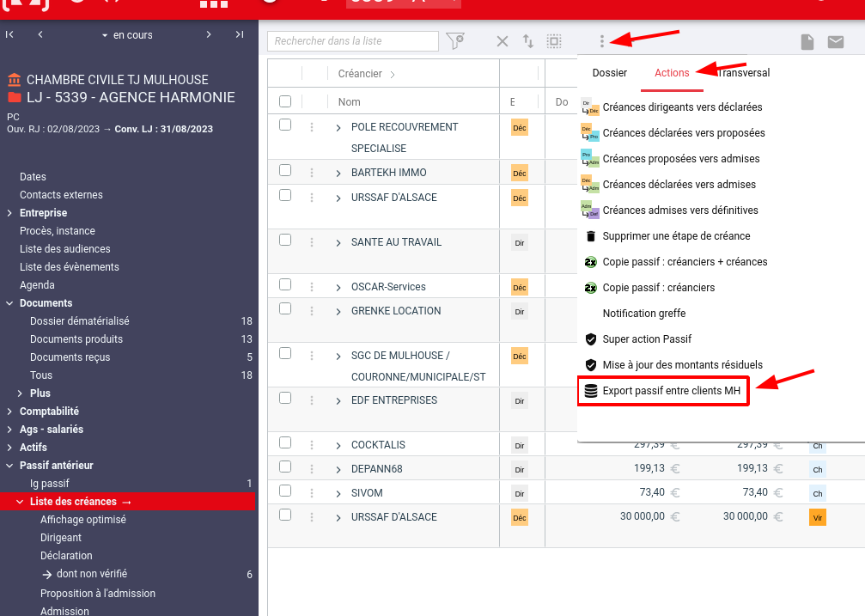Click the document page icon
This screenshot has width=865, height=616.
click(x=807, y=41)
